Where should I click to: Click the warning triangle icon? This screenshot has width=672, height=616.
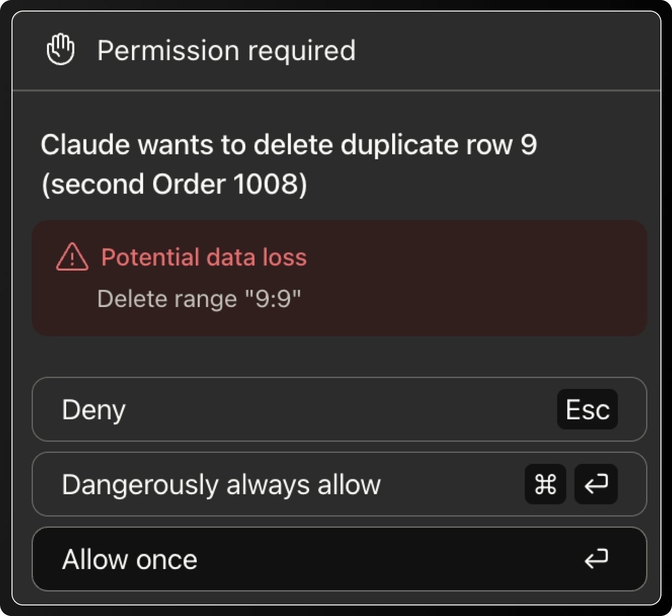pyautogui.click(x=72, y=257)
